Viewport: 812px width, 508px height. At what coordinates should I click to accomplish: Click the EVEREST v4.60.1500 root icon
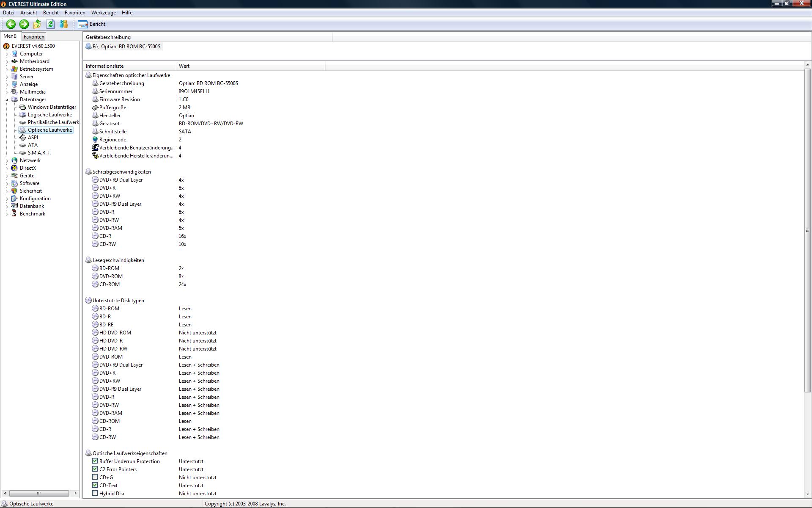6,46
